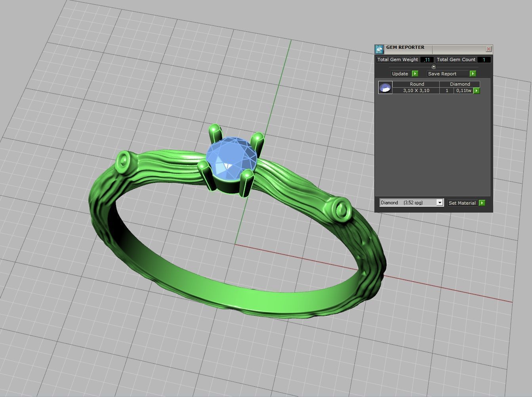Select the round gem thumbnail in the list
532x397 pixels.
385,88
